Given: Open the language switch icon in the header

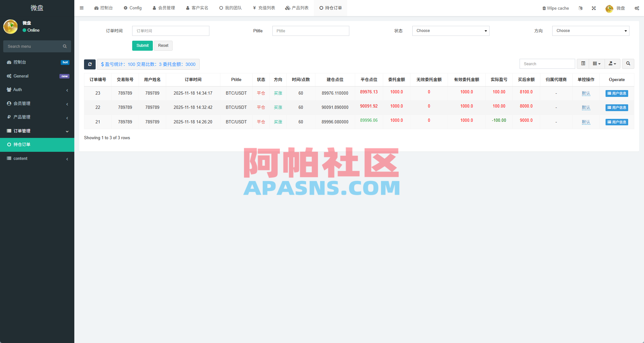Looking at the screenshot, I should click(581, 8).
